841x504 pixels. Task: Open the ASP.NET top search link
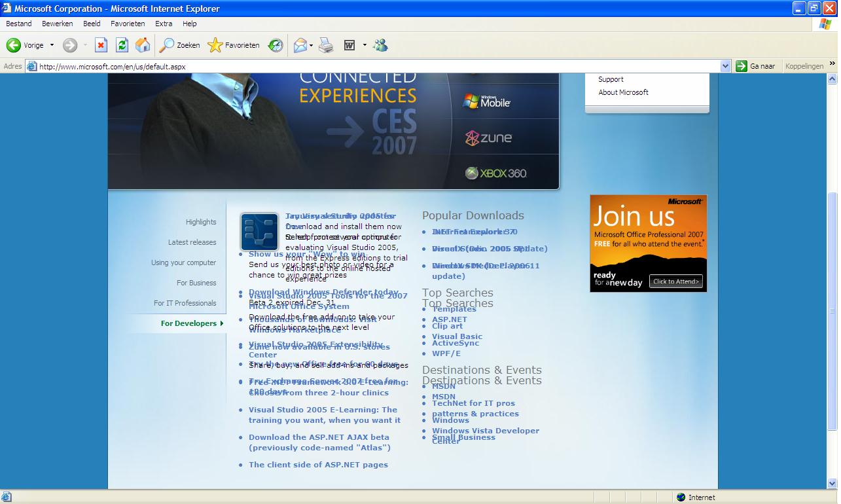tap(450, 319)
